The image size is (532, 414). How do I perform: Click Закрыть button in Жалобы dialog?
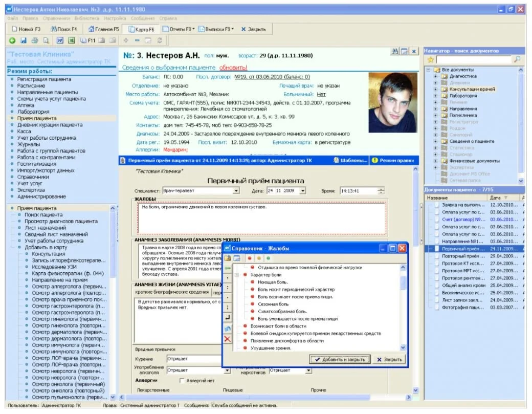click(389, 359)
